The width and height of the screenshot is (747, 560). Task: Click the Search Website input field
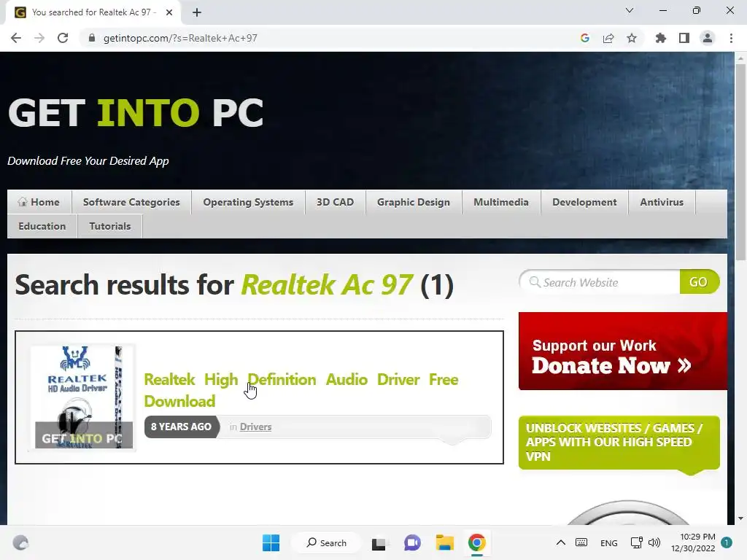coord(600,282)
